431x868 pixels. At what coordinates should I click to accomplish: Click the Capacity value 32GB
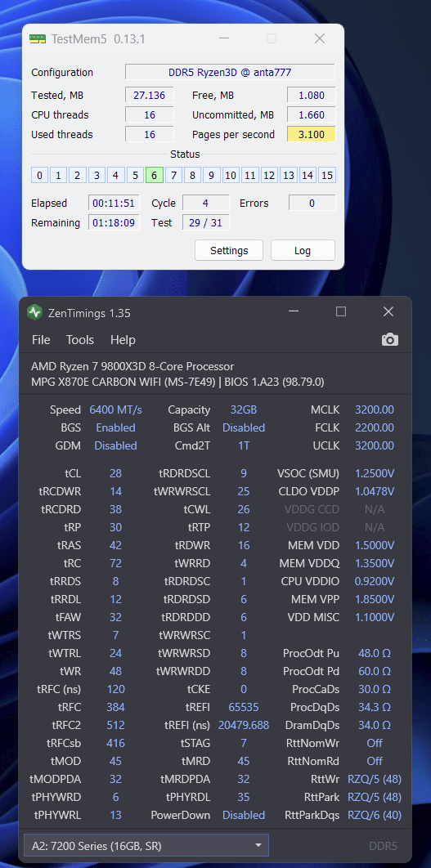pos(244,409)
